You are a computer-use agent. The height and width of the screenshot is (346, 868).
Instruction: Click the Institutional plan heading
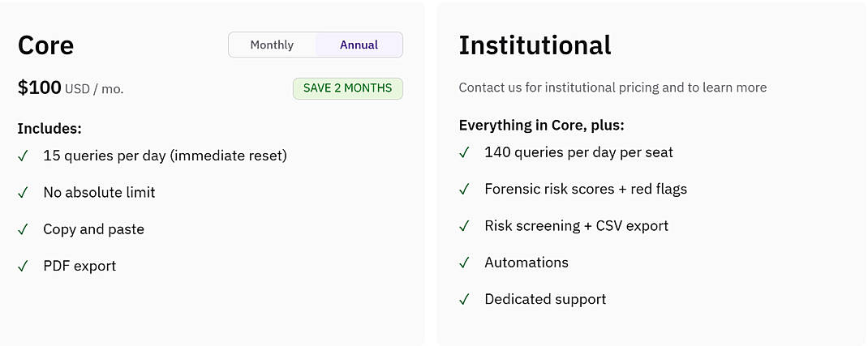535,45
